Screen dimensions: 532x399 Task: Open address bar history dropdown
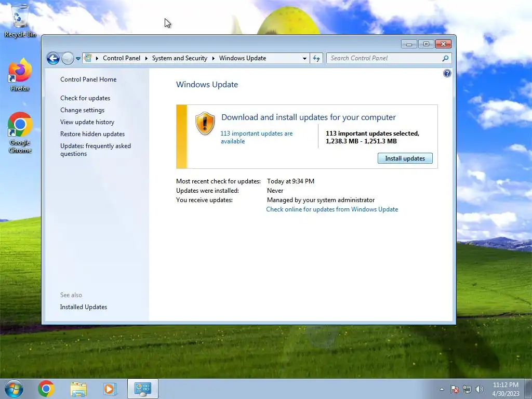point(304,58)
